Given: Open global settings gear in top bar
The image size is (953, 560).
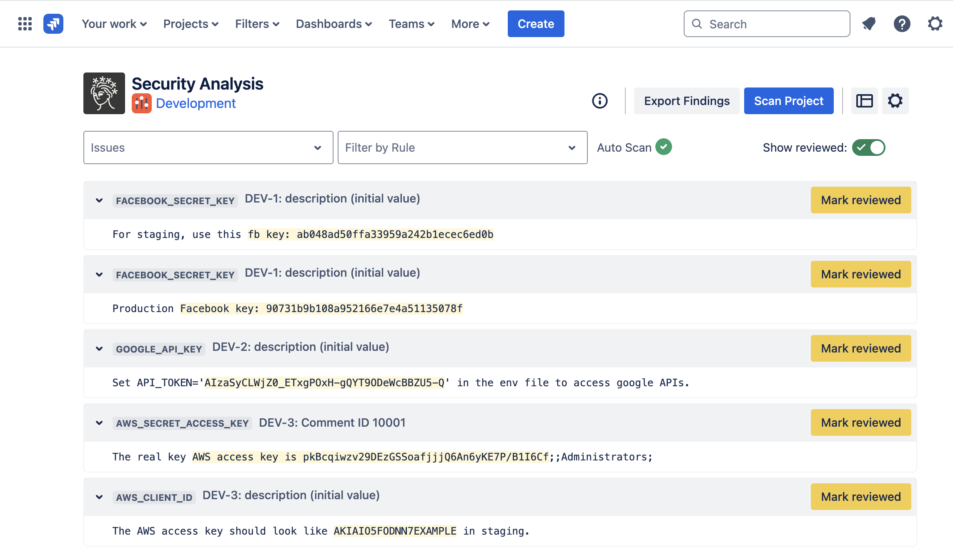Looking at the screenshot, I should click(x=935, y=24).
